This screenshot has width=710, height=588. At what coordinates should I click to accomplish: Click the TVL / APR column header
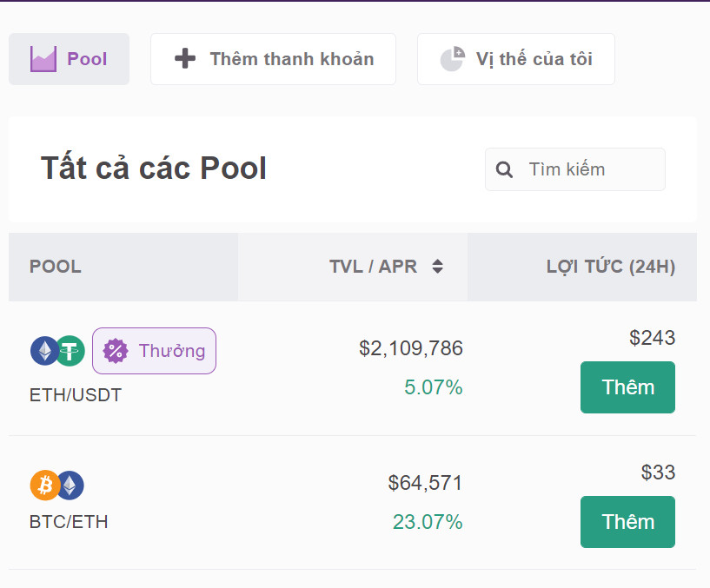pos(373,266)
